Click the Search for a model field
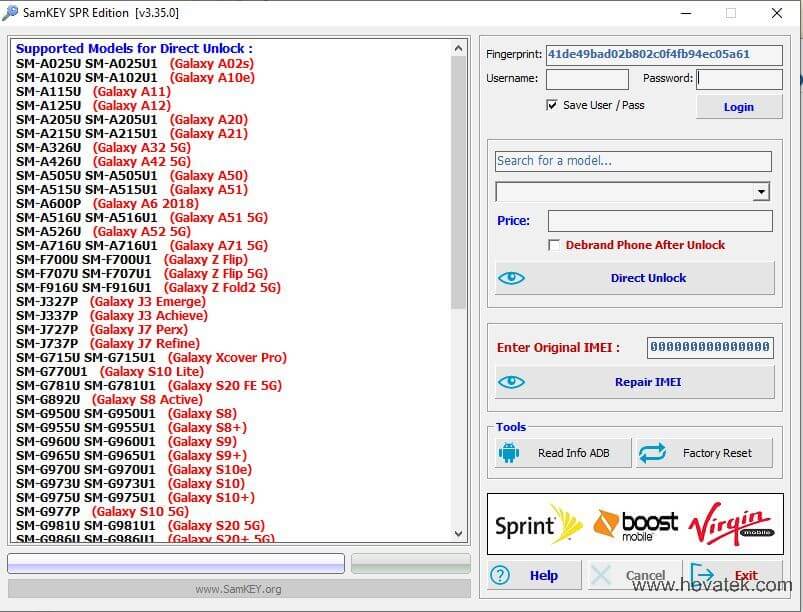This screenshot has width=803, height=612. (633, 161)
